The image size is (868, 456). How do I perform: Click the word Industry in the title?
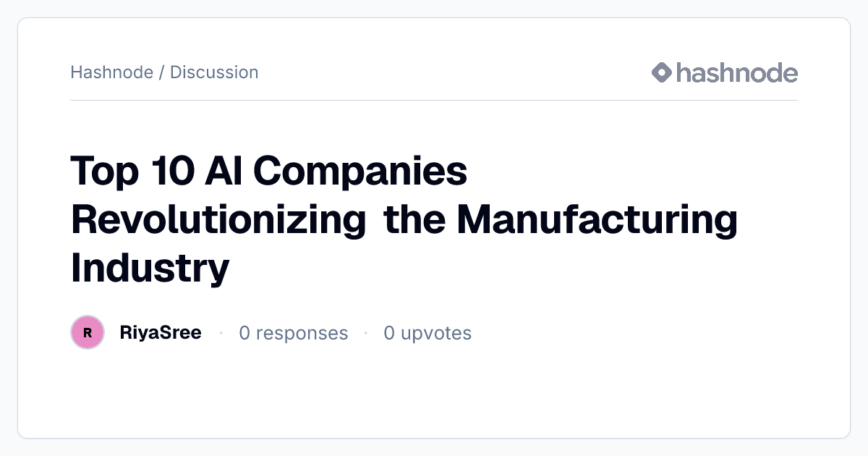tap(150, 268)
